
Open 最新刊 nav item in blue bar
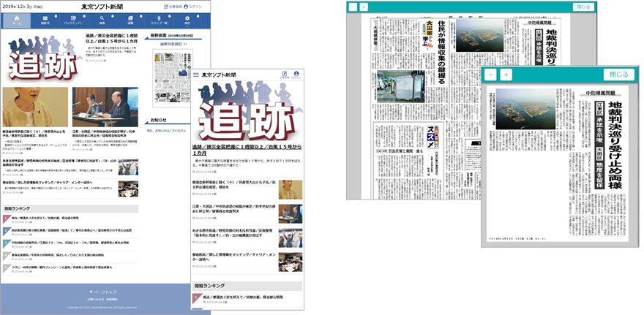pyautogui.click(x=45, y=20)
